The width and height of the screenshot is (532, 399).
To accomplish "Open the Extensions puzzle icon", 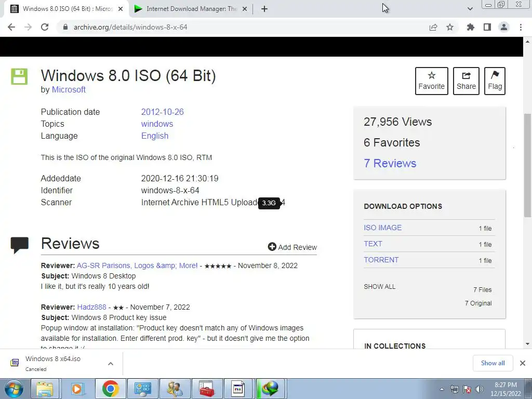I will 470,27.
